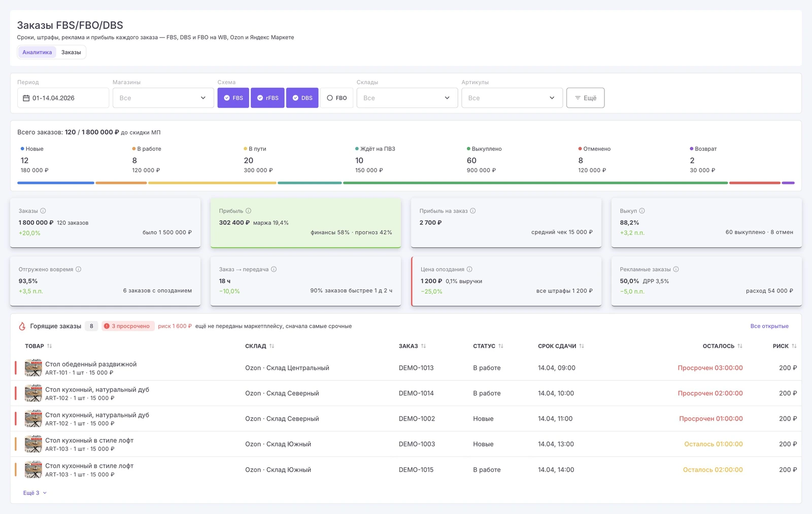
Task: Toggle the FBS scheme filter
Action: (233, 98)
